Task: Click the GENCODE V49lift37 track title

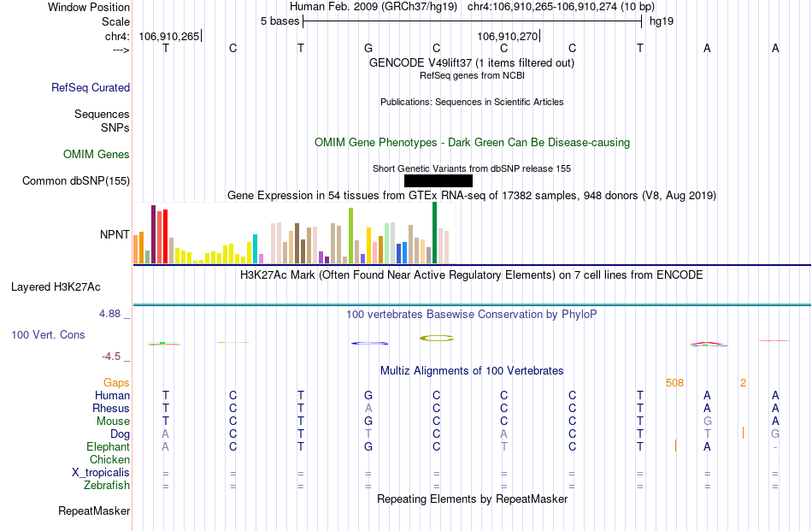Action: click(x=472, y=62)
